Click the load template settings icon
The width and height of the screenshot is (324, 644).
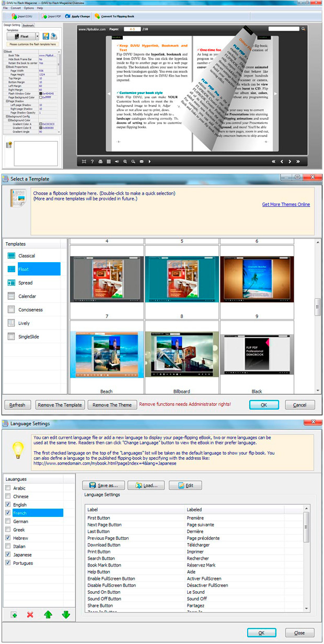[53, 37]
